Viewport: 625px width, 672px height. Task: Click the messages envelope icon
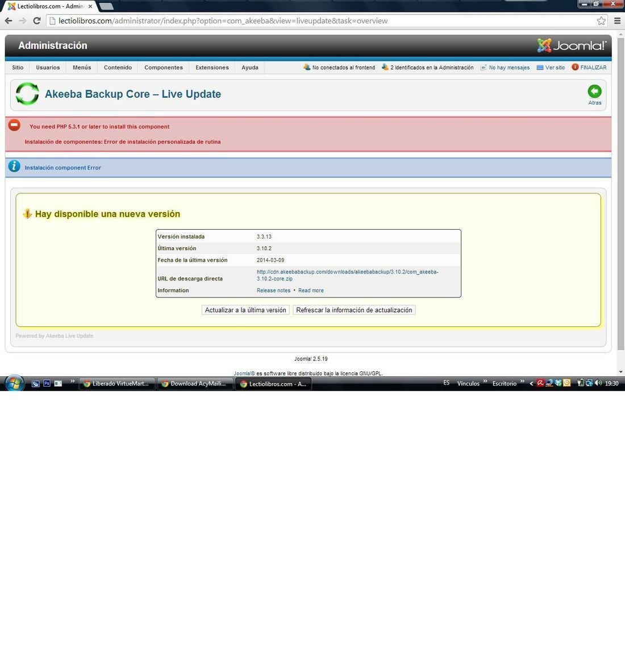484,67
